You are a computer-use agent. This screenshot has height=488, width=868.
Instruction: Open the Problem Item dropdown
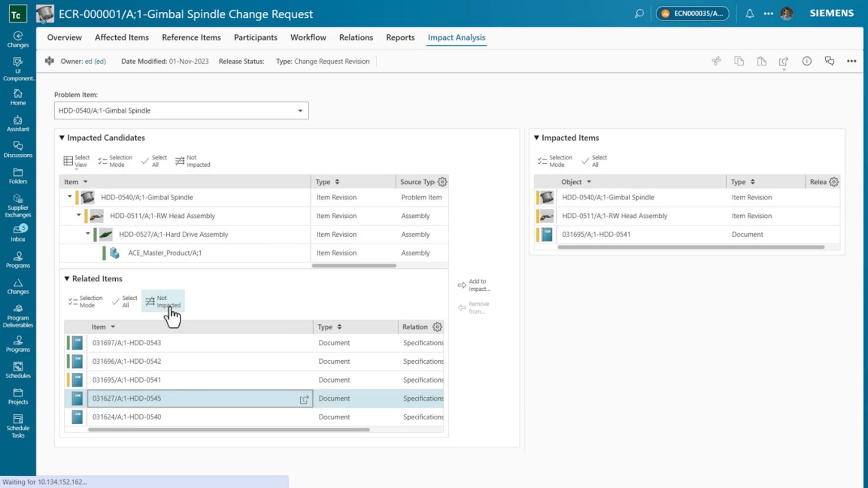[x=300, y=111]
